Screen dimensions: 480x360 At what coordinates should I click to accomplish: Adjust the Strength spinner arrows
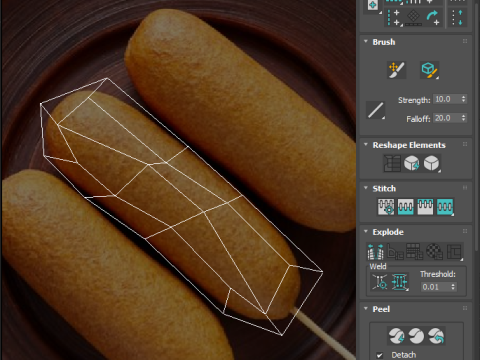[x=464, y=99]
